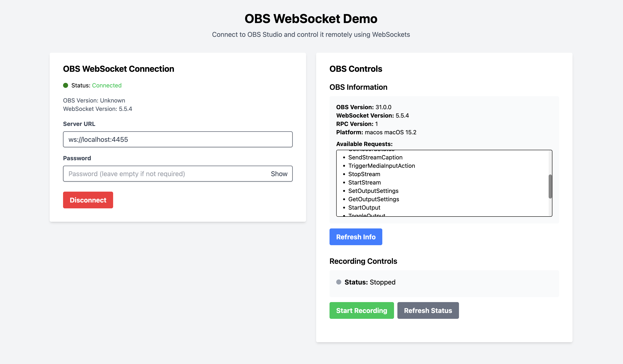Select SetOutputSettings from the list
Image resolution: width=623 pixels, height=364 pixels.
[373, 191]
